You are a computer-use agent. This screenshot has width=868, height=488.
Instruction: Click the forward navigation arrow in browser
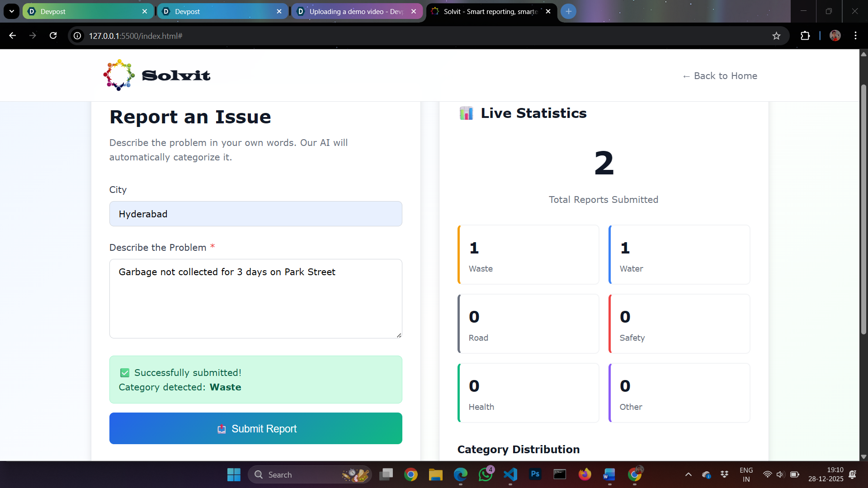(33, 36)
